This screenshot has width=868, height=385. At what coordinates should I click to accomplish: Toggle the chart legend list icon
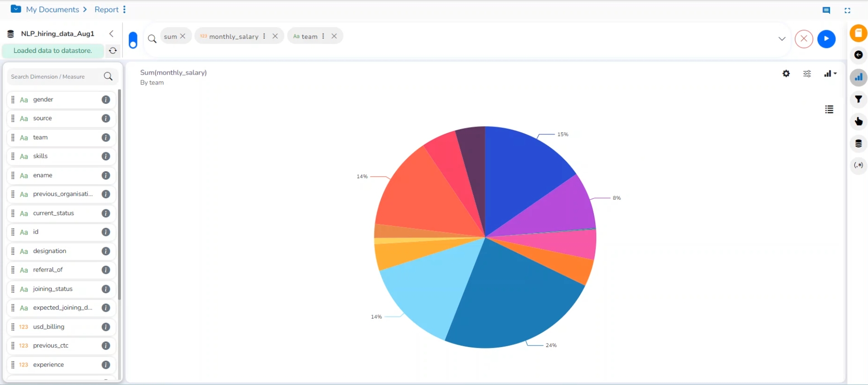829,109
